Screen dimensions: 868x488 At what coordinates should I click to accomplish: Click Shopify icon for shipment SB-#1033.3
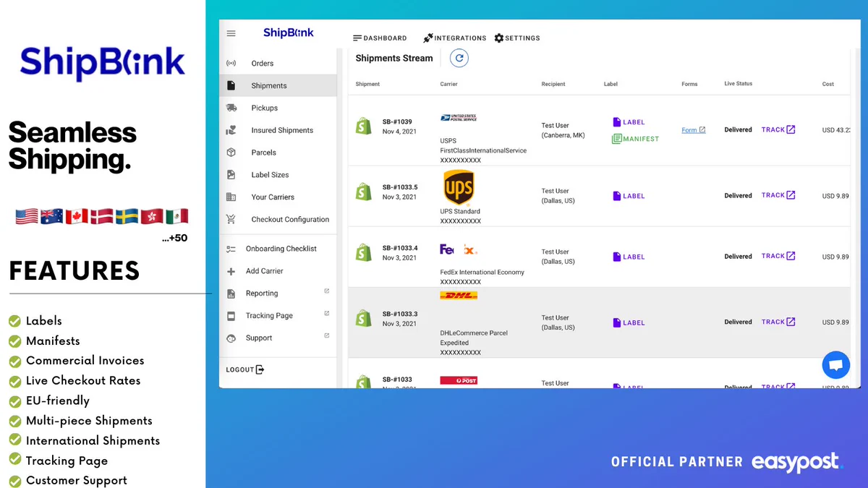[x=363, y=318]
